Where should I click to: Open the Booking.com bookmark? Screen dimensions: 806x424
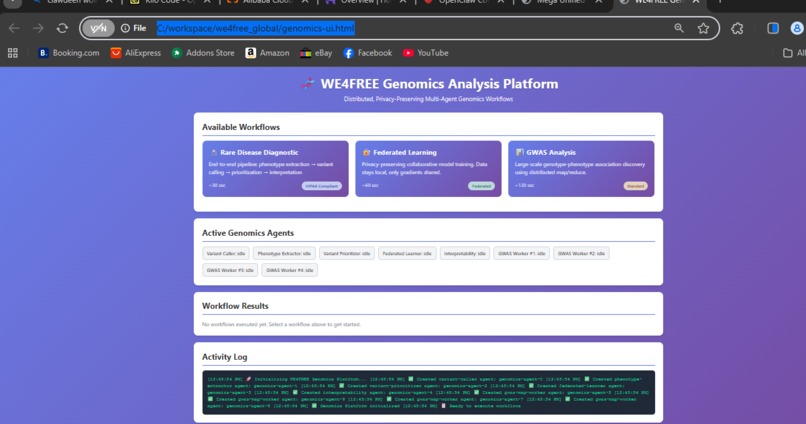click(x=69, y=53)
